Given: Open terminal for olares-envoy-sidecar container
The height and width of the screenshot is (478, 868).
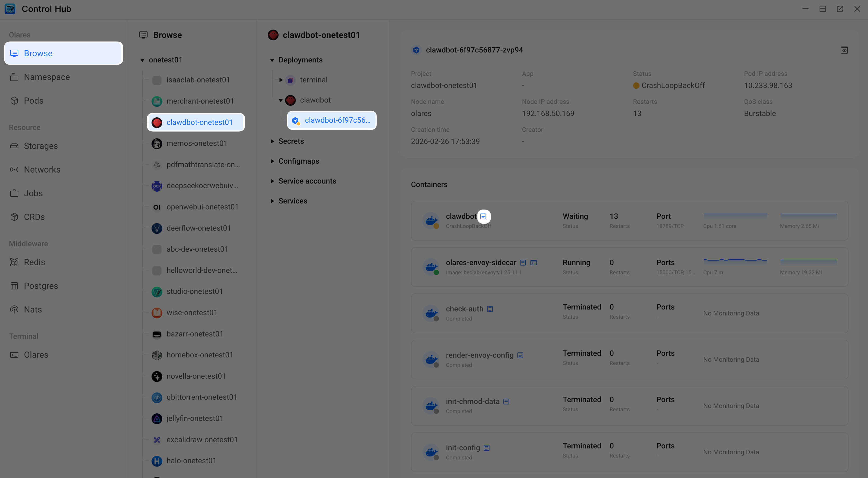Looking at the screenshot, I should click(534, 262).
